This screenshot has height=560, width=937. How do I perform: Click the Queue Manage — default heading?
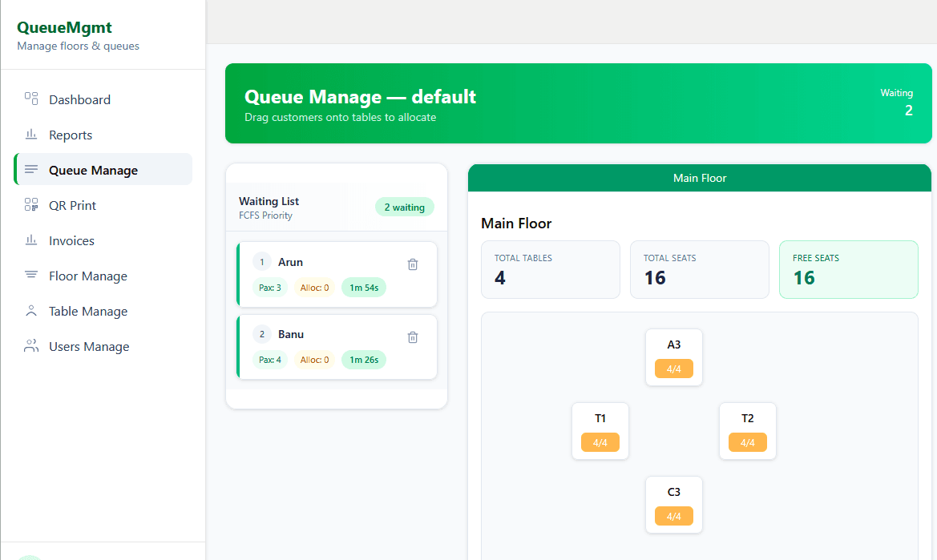(x=361, y=97)
